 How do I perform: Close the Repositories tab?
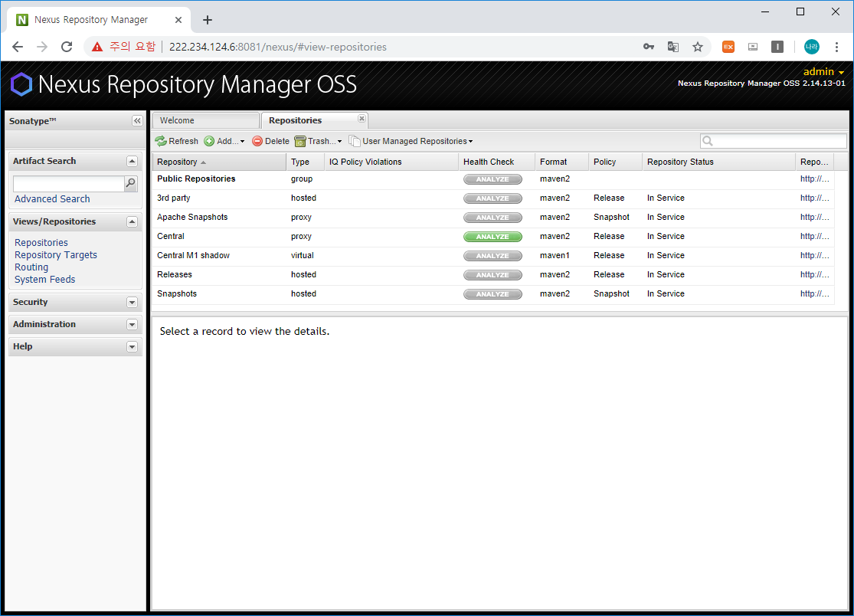362,118
